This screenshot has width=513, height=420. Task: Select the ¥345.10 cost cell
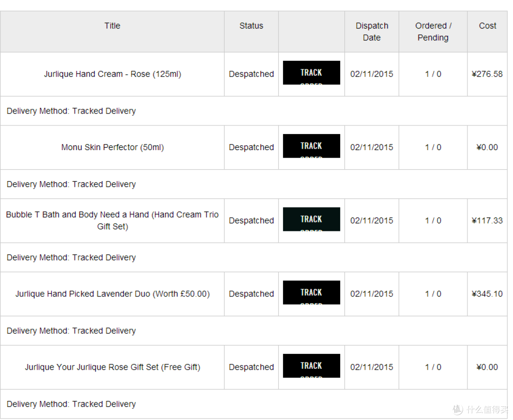[487, 294]
